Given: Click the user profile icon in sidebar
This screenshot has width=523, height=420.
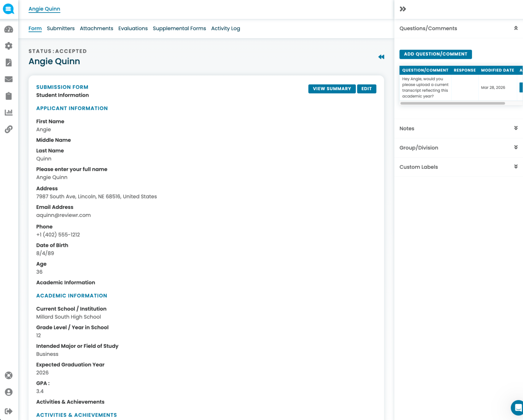Looking at the screenshot, I should (9, 392).
